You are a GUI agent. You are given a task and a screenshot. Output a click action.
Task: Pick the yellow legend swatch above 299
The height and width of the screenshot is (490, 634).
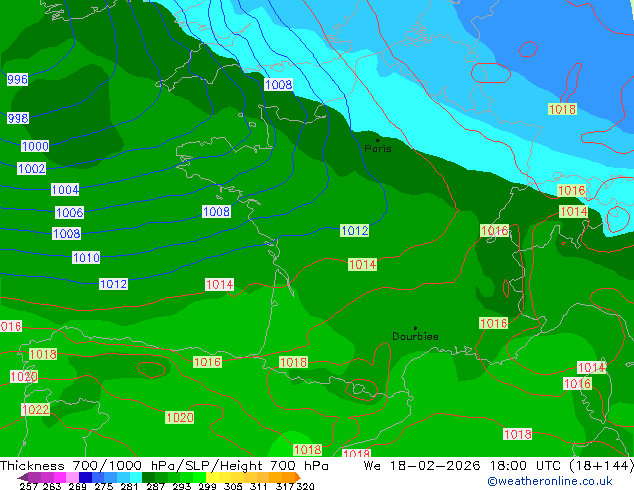click(212, 477)
